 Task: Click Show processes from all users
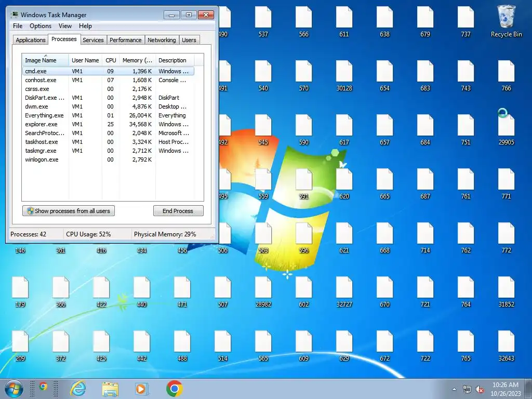click(x=69, y=211)
